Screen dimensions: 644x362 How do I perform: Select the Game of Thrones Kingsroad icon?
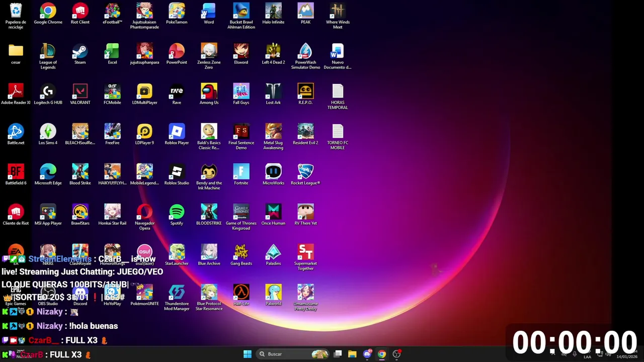click(241, 217)
